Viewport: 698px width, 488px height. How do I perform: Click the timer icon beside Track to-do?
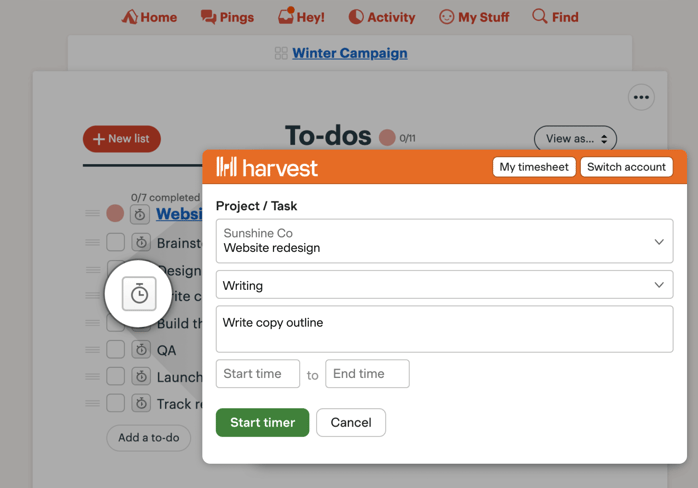141,403
